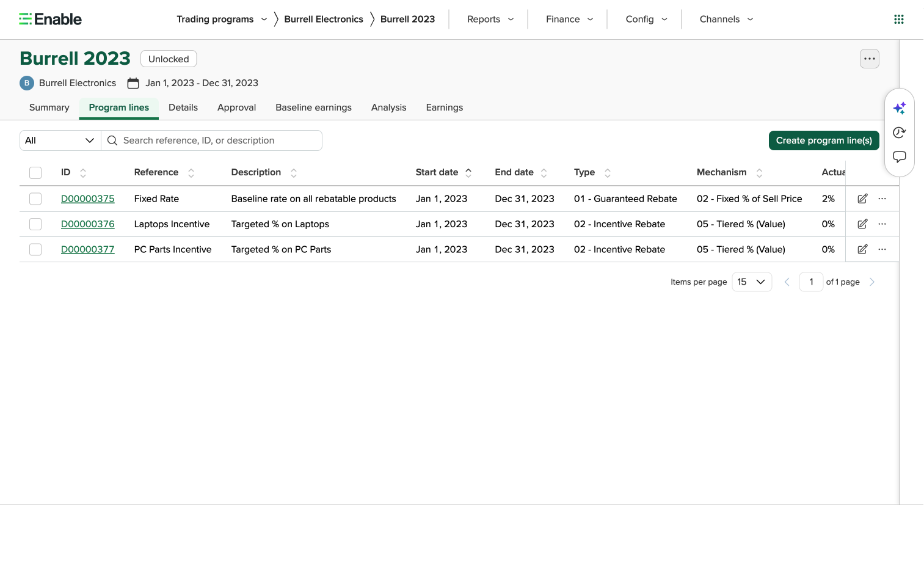Click Burrell Electronics breadcrumb link
The height and width of the screenshot is (565, 924).
324,20
